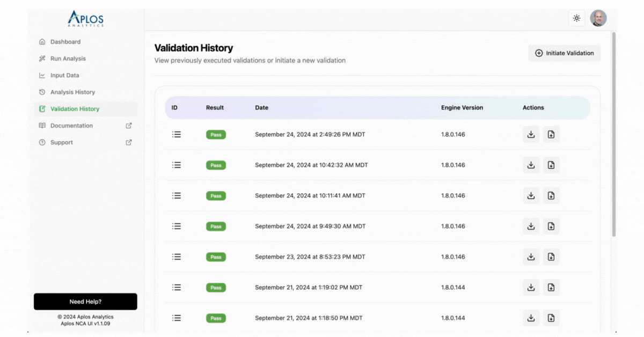Click the Documentation external link icon
The image size is (644, 337).
129,126
